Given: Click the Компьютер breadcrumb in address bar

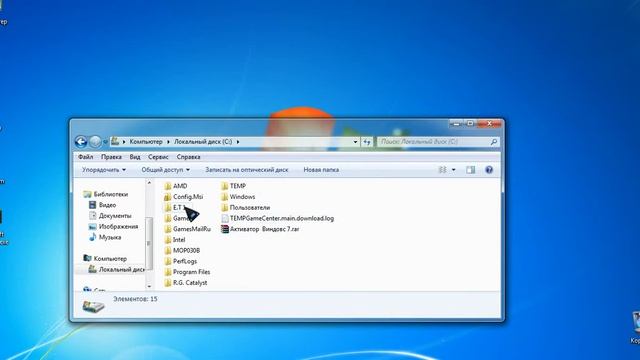Looking at the screenshot, I should pyautogui.click(x=146, y=142).
